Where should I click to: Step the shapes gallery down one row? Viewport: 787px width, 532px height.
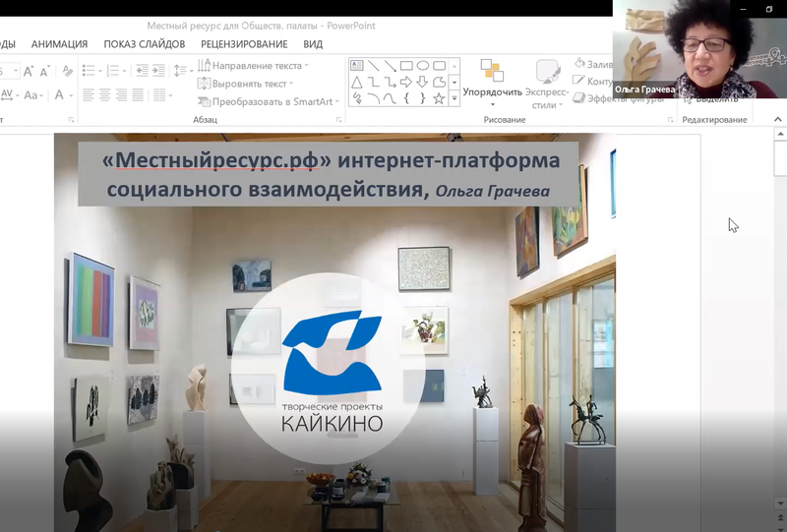(454, 83)
